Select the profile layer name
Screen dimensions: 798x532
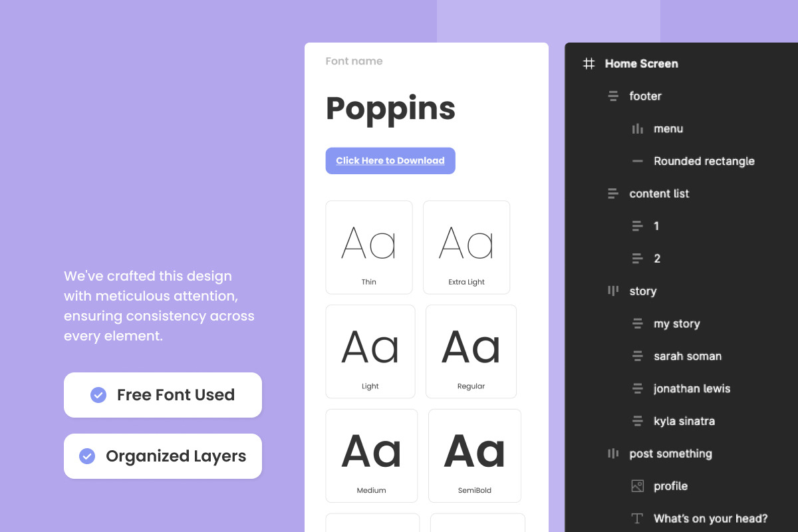(671, 486)
